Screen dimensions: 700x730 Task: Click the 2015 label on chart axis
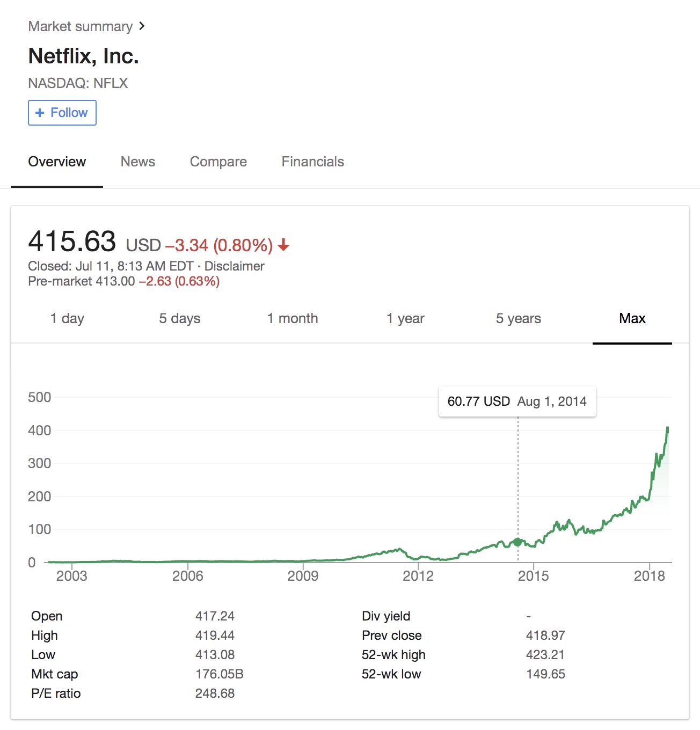(533, 576)
